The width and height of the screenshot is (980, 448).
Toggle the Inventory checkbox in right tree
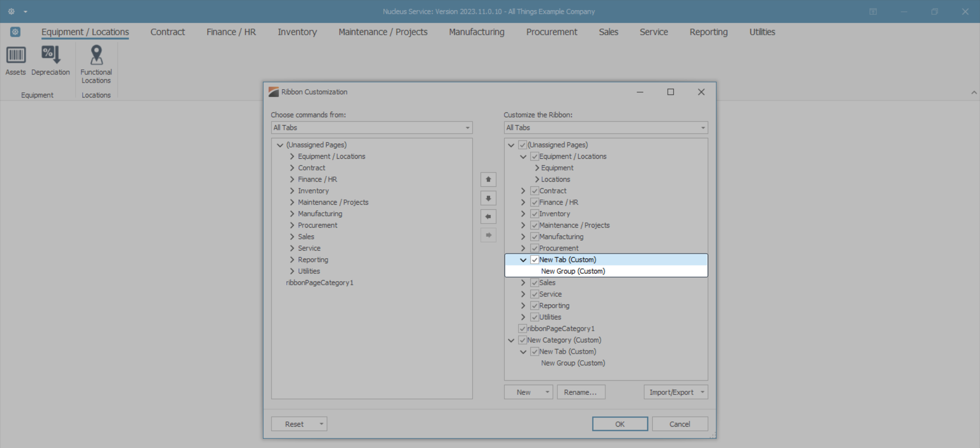pyautogui.click(x=534, y=214)
